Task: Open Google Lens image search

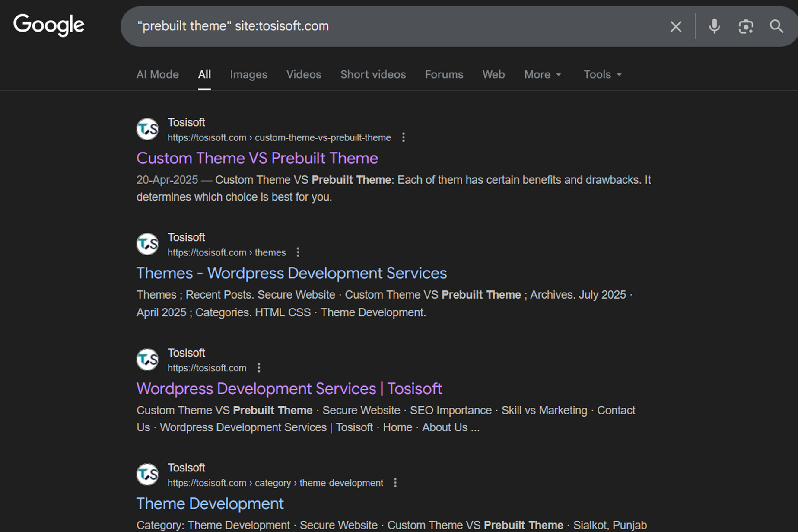Action: [x=746, y=26]
